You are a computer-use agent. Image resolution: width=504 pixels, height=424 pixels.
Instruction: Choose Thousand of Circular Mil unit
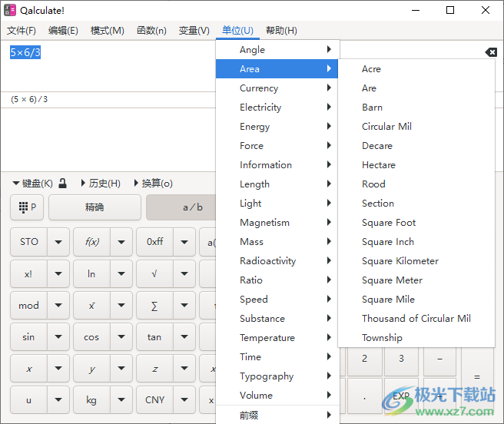pyautogui.click(x=416, y=318)
